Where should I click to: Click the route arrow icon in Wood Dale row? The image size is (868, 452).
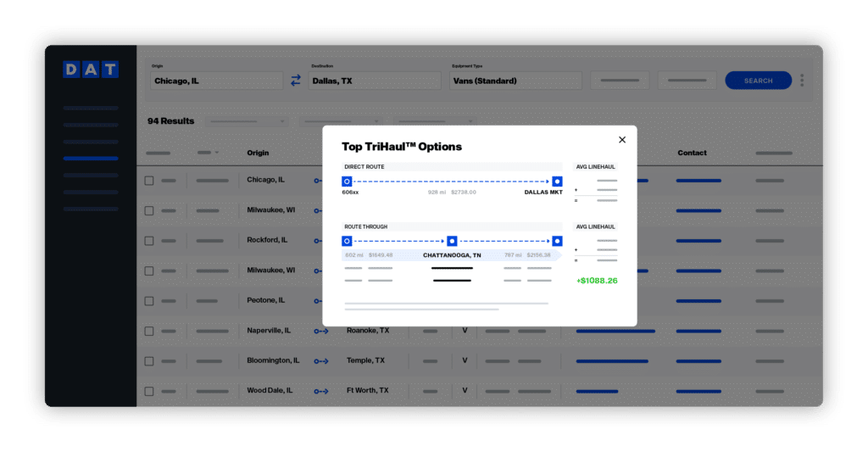pyautogui.click(x=321, y=391)
